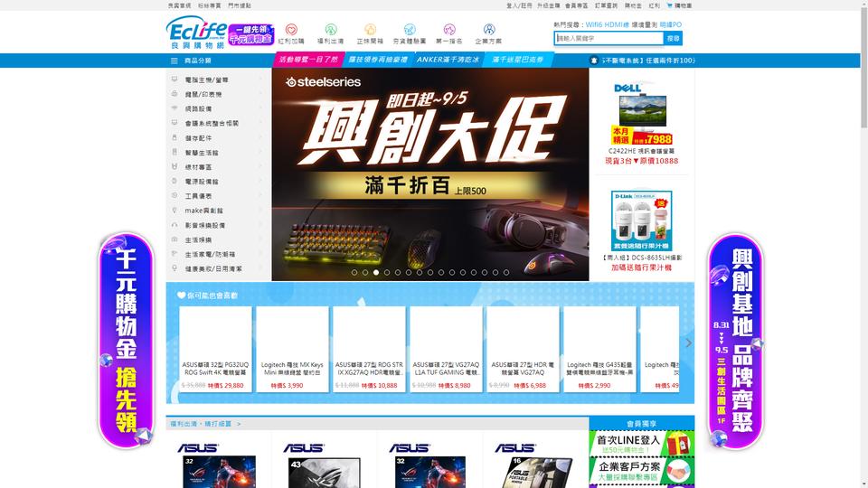The width and height of the screenshot is (868, 488).
Task: Select the first carousel dot
Action: tap(354, 272)
